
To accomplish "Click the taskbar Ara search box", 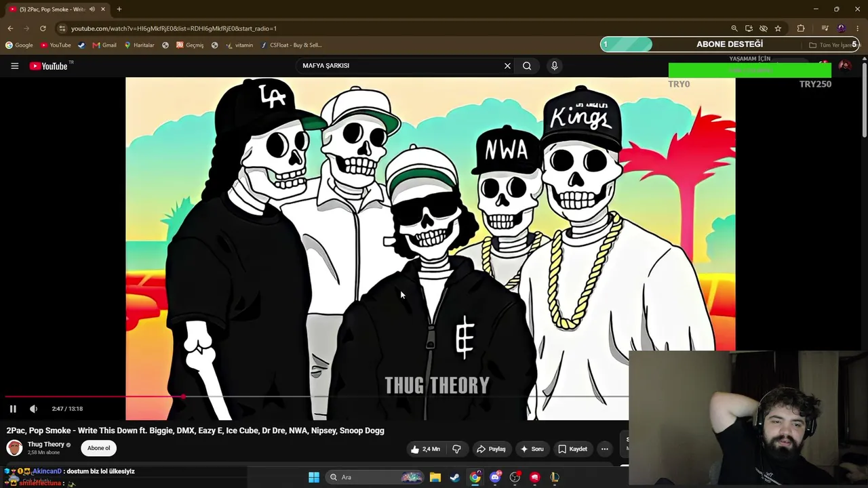I will click(x=375, y=477).
